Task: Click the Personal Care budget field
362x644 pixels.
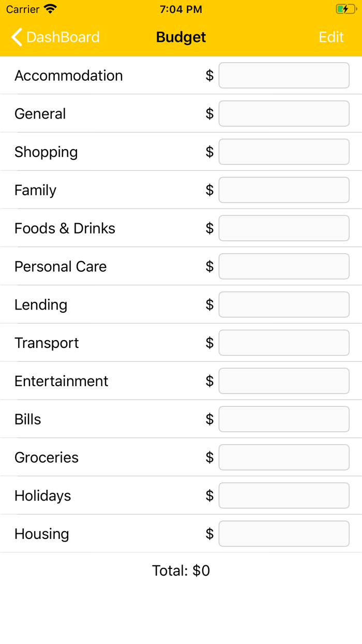Action: (x=284, y=267)
